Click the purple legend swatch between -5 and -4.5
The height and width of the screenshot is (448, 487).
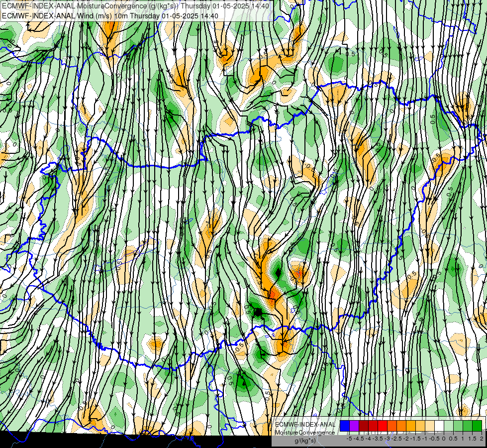[x=354, y=426]
